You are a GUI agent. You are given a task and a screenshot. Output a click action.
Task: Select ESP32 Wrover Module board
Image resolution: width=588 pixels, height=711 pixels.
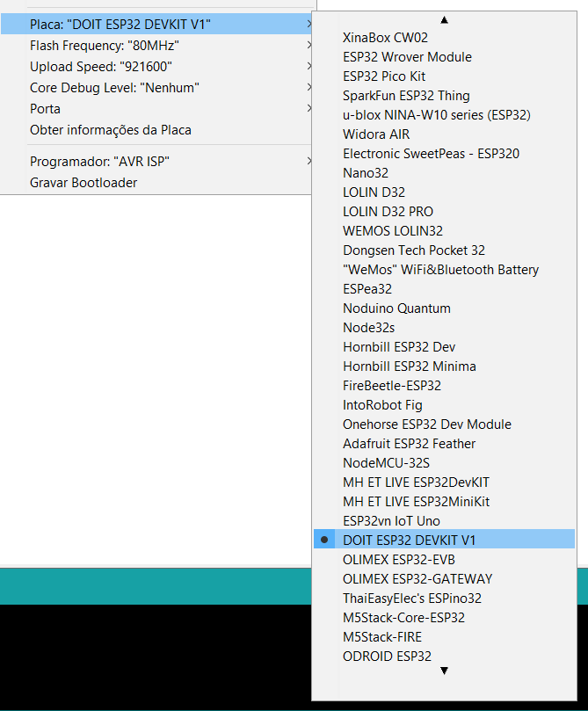(x=444, y=57)
